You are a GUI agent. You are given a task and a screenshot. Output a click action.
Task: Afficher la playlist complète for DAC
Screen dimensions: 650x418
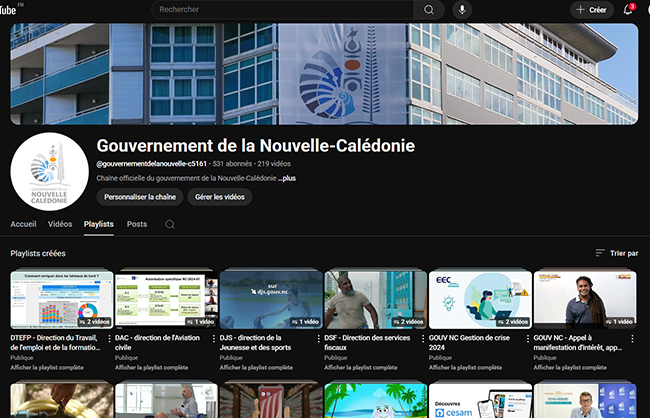[151, 367]
